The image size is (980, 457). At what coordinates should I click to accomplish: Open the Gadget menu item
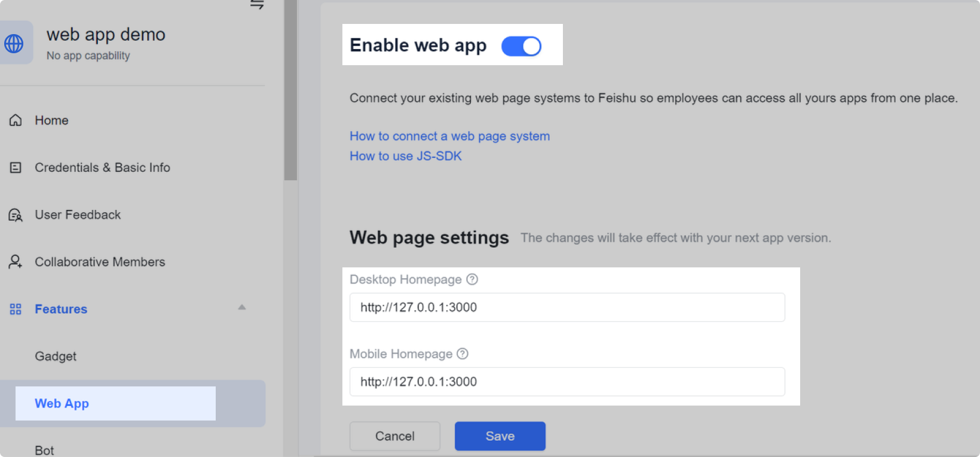pyautogui.click(x=56, y=357)
